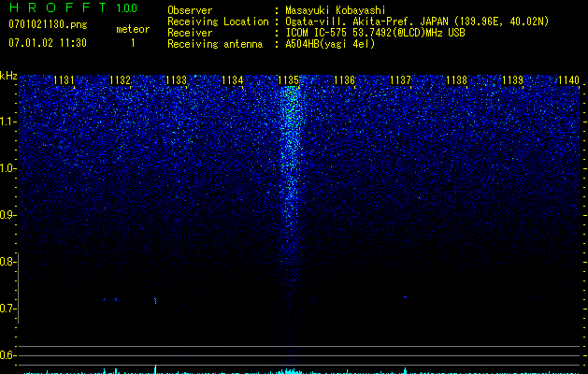Click the 0.7 kHz frequency tick label

tap(7, 309)
